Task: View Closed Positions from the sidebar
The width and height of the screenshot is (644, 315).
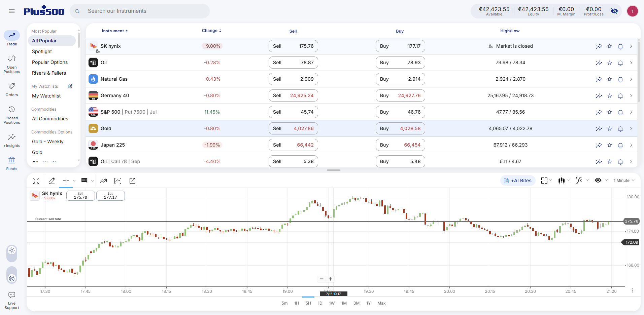Action: (x=12, y=115)
